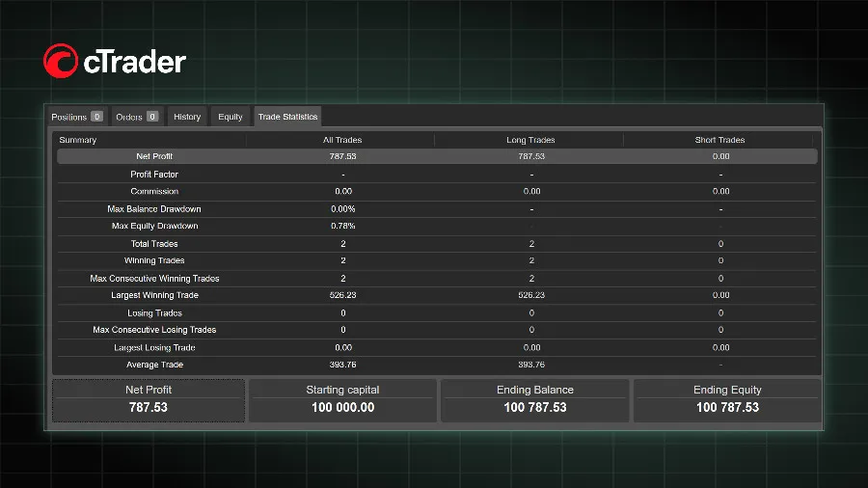Select the Trade Statistics tab

287,117
